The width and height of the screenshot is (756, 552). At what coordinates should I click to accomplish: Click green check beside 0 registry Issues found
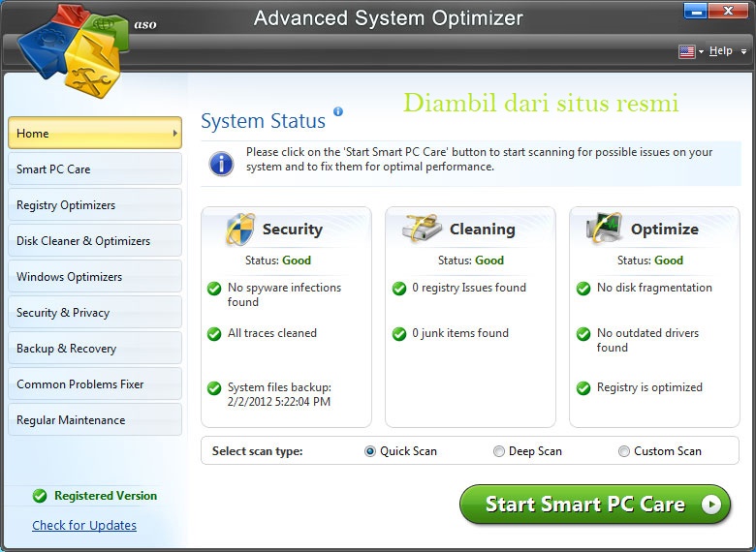[398, 289]
